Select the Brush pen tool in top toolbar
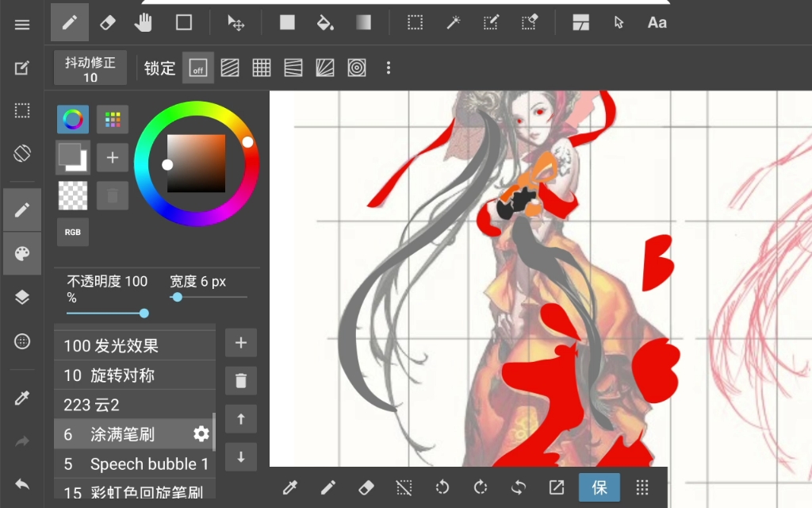The width and height of the screenshot is (812, 508). (70, 22)
